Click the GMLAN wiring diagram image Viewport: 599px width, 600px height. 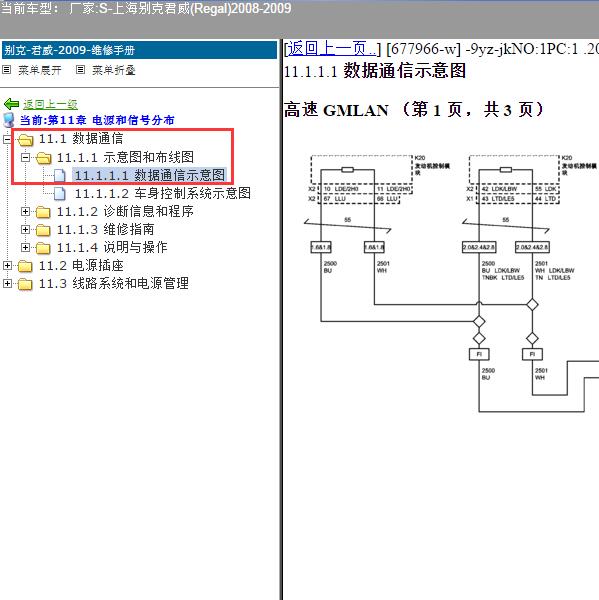coord(450,283)
